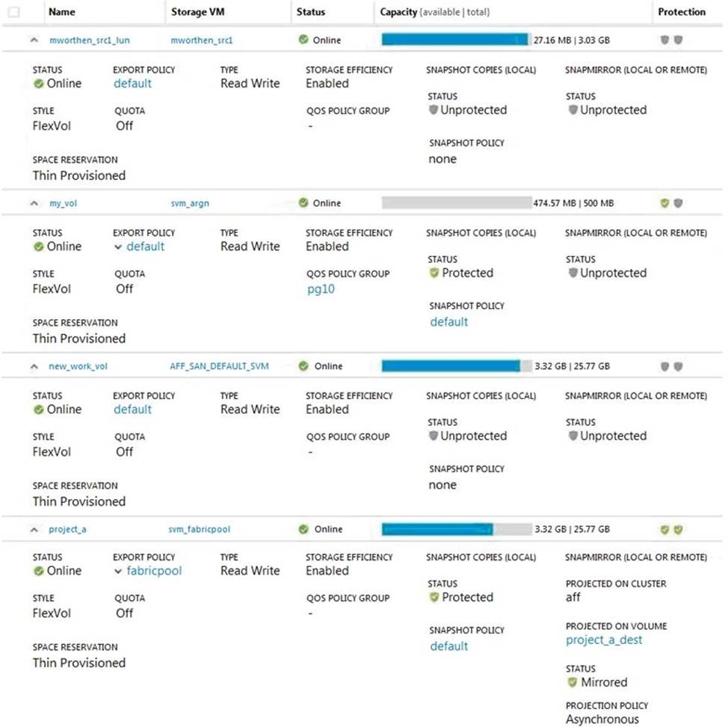Open the project_a_dest volume link
Image resolution: width=728 pixels, height=727 pixels.
[604, 640]
